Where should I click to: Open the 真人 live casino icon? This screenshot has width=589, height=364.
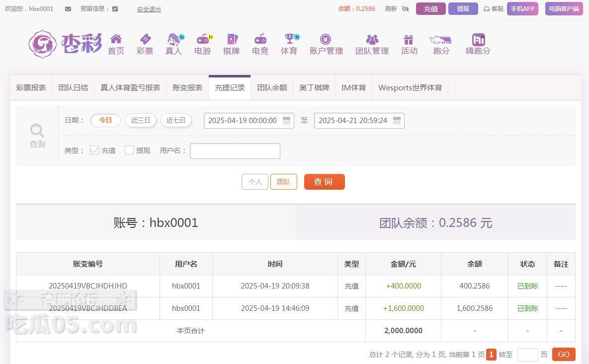[x=173, y=39]
